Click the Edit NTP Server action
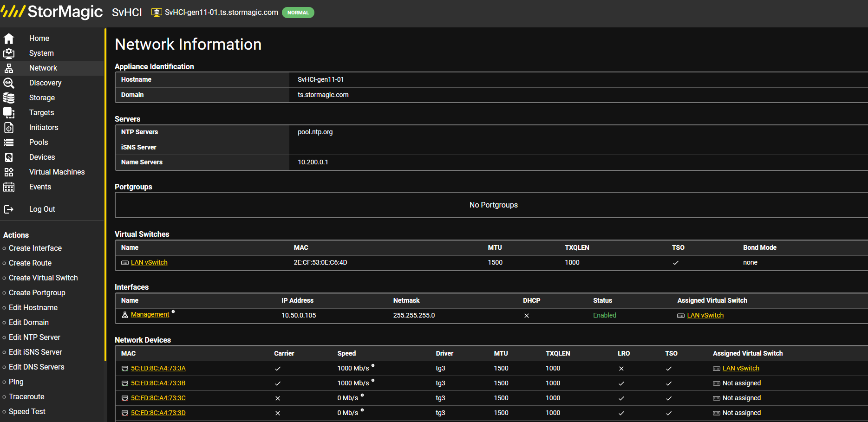Viewport: 868px width, 422px height. (x=34, y=338)
